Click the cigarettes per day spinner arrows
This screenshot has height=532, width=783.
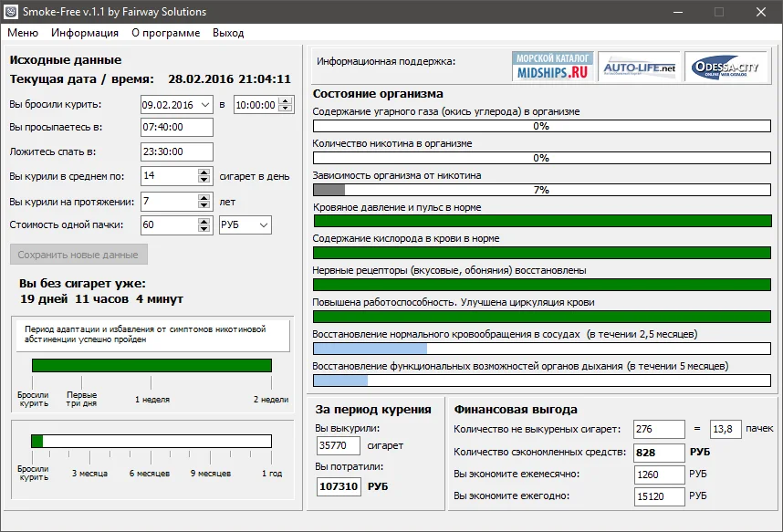coord(204,176)
